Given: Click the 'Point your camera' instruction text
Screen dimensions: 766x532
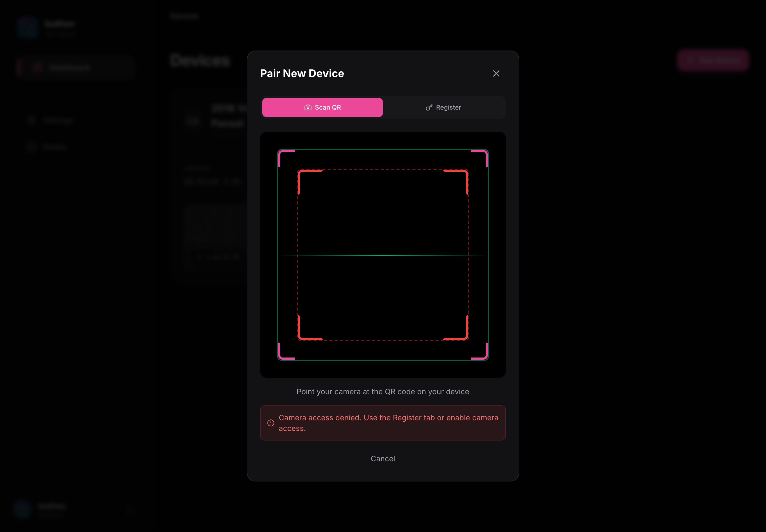Looking at the screenshot, I should coord(383,392).
